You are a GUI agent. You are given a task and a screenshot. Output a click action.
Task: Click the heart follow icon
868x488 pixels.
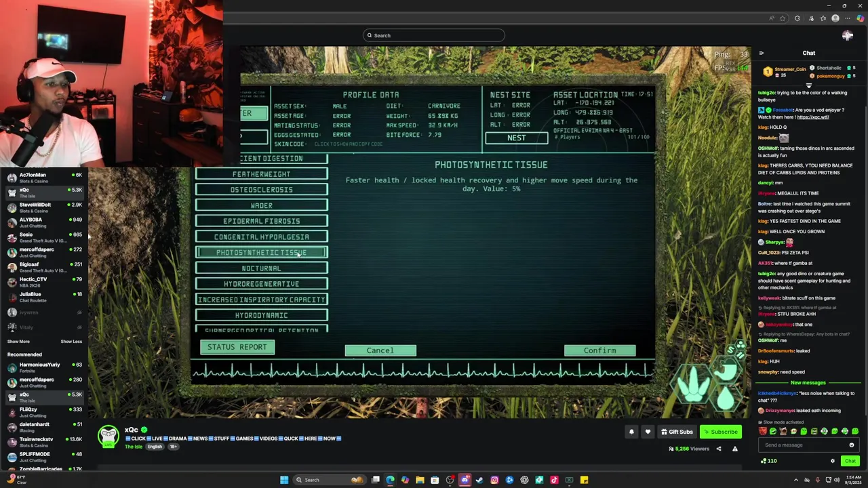[648, 432]
